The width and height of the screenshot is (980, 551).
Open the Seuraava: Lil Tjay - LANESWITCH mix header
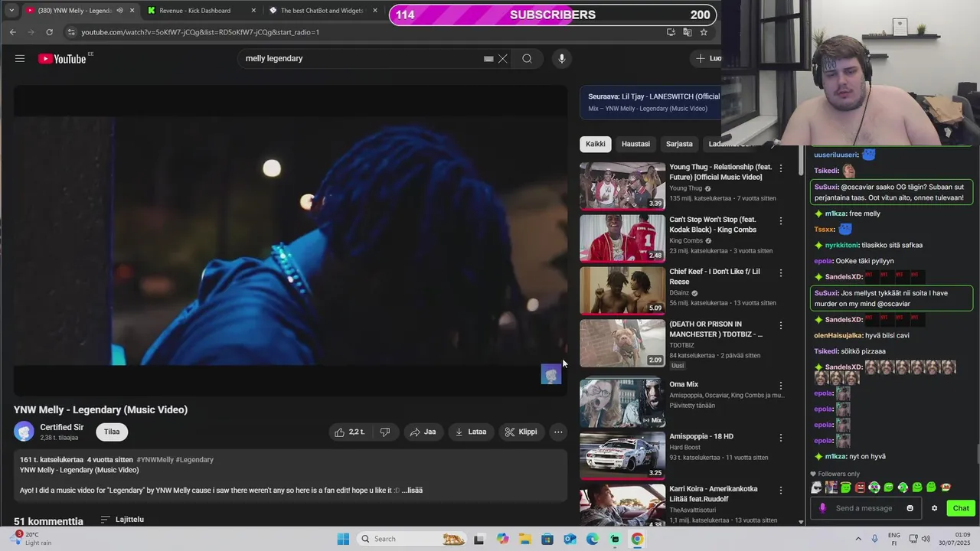pyautogui.click(x=651, y=102)
